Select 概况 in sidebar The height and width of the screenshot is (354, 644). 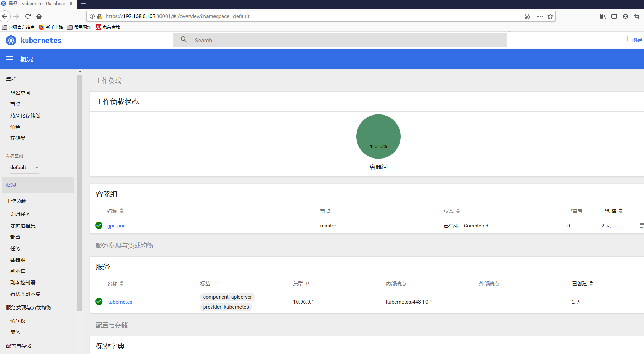click(x=38, y=185)
